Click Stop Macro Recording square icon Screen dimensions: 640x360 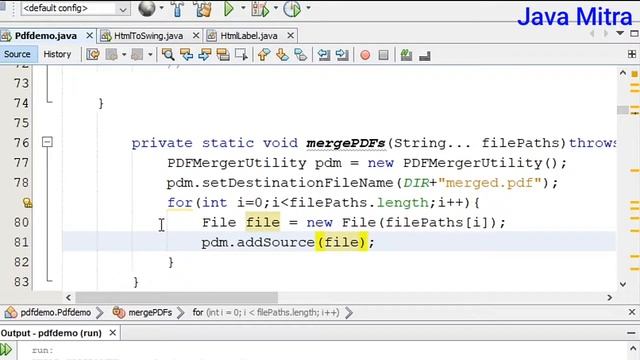coord(383,55)
